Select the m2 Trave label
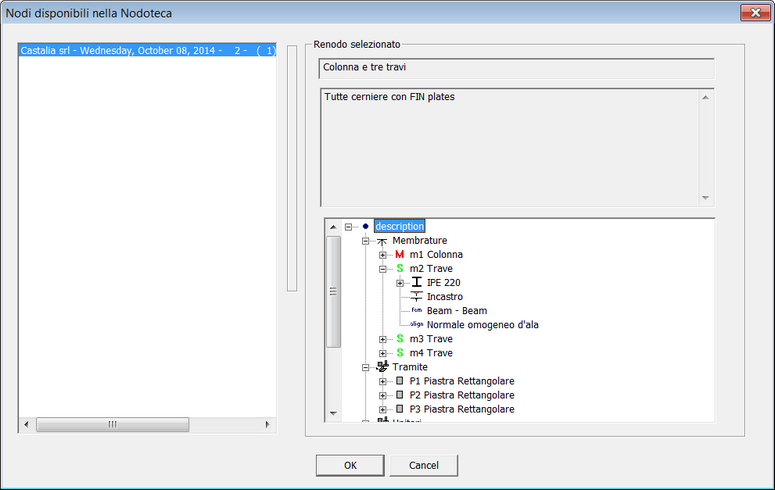The height and width of the screenshot is (490, 775). 431,268
